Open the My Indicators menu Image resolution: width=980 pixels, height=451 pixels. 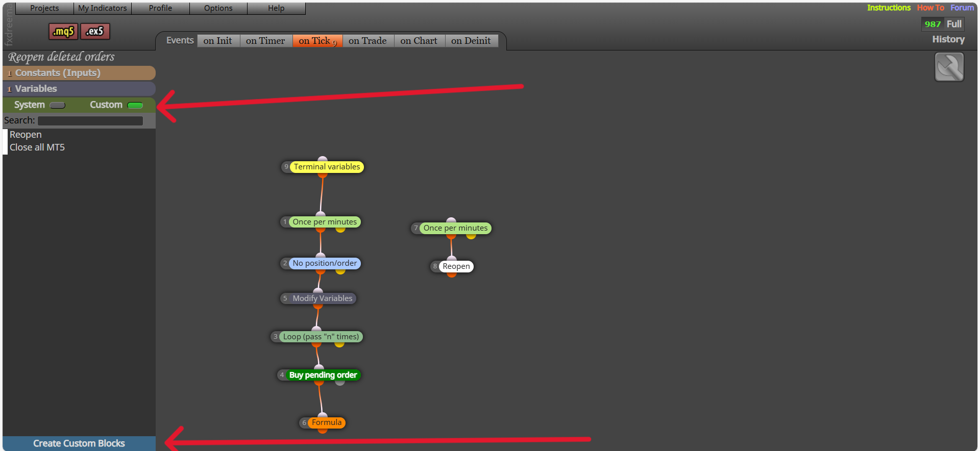pos(102,8)
